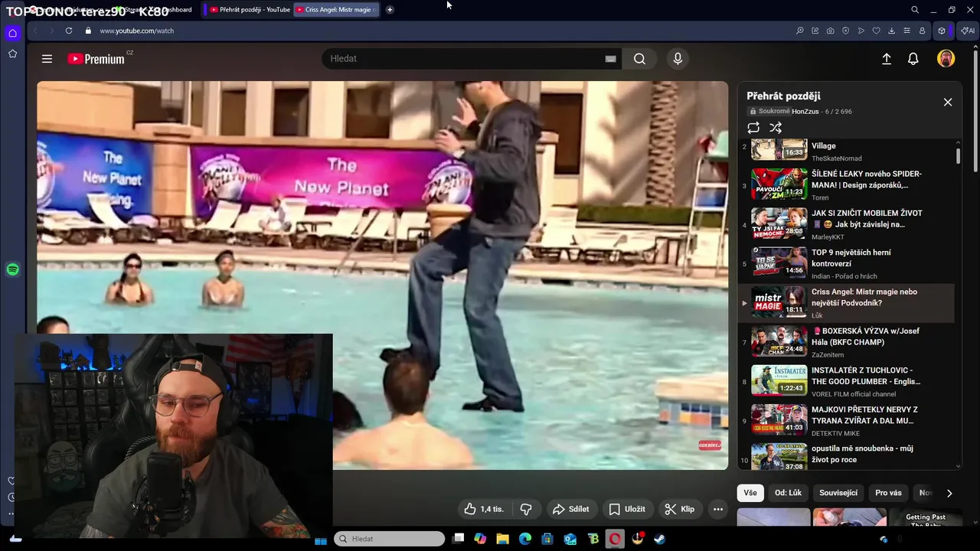
Task: Close the Přehrát později playlist panel
Action: click(x=948, y=102)
